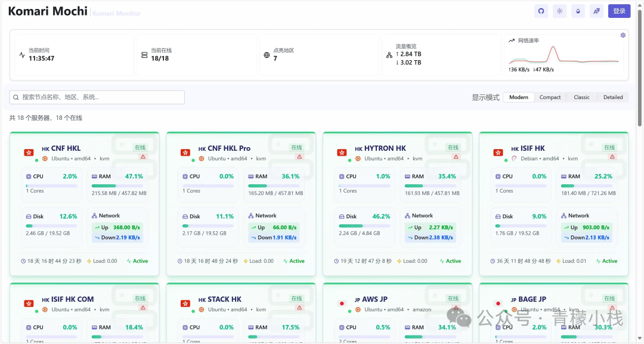Click the Komari Mochi site title

[48, 11]
